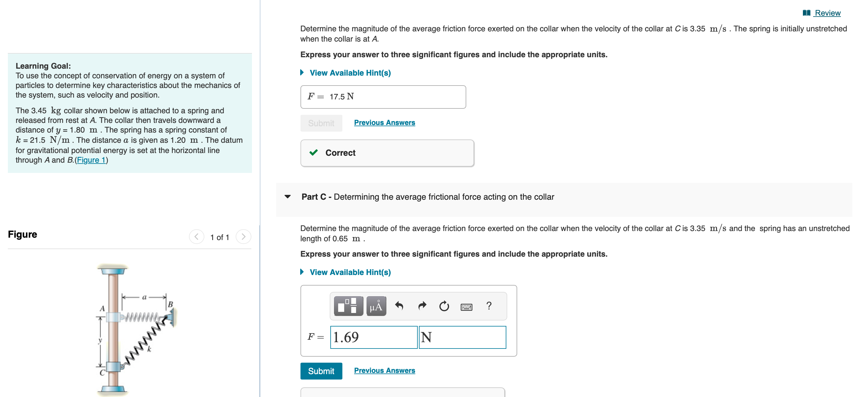868x397 pixels.
Task: Open Figure 1 link in the problem statement
Action: (91, 160)
